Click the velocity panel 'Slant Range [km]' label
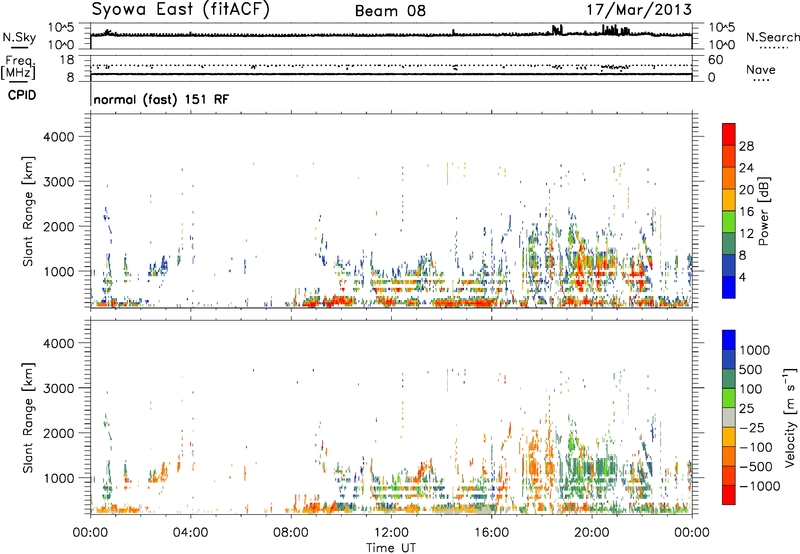The image size is (800, 554). (x=28, y=417)
